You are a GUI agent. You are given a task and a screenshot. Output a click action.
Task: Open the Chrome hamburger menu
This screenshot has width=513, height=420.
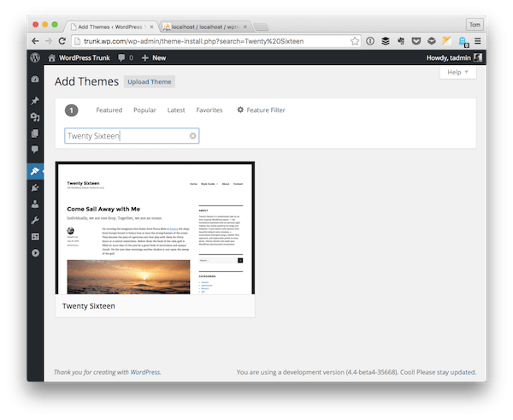(478, 41)
